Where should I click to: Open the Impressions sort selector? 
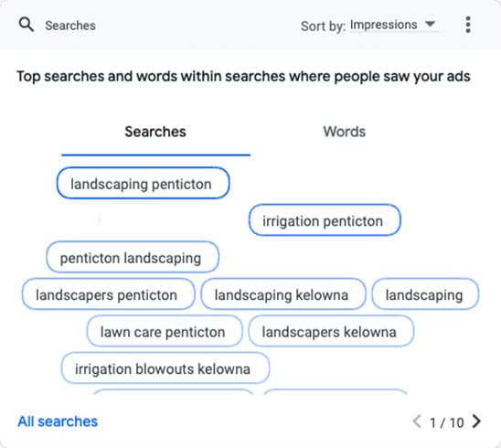pos(394,25)
